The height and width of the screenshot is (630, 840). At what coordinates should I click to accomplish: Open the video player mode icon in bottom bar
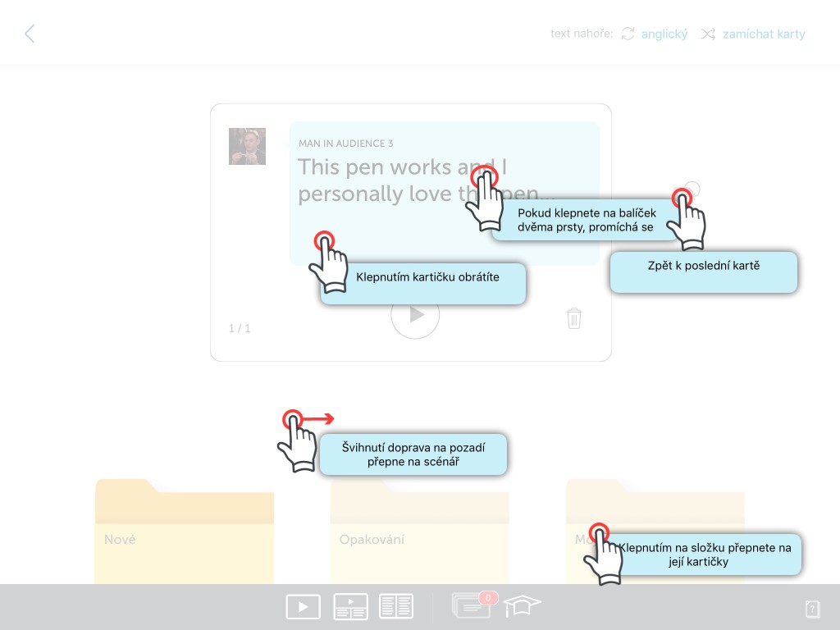304,607
